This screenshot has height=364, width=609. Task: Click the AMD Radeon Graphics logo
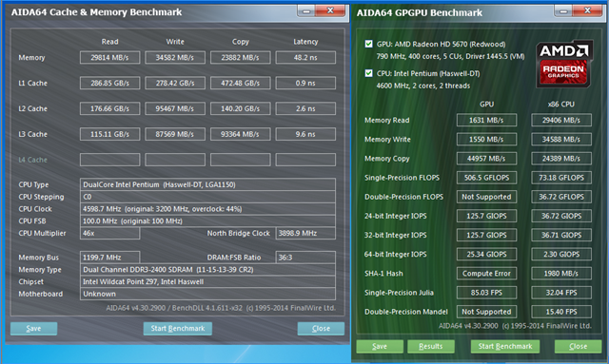564,64
